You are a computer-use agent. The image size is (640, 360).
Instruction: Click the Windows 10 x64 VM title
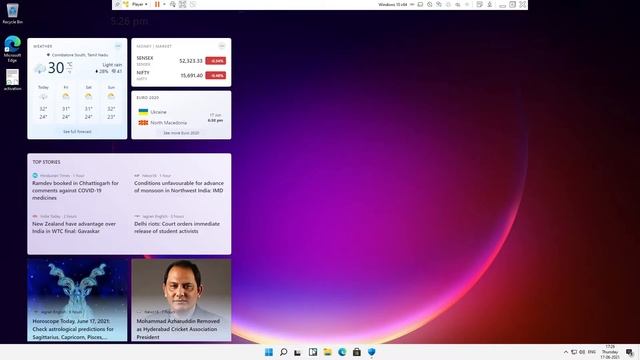[x=393, y=4]
